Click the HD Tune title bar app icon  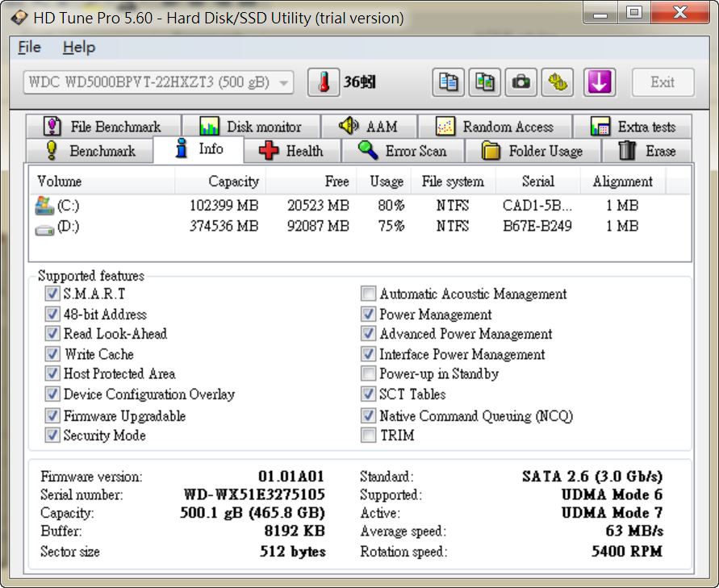pos(19,18)
